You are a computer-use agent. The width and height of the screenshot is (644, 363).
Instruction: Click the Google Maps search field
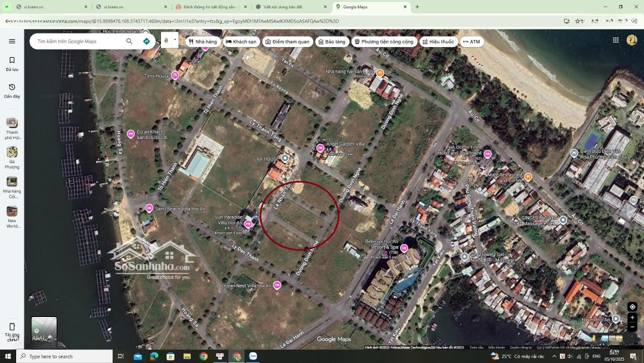pyautogui.click(x=78, y=41)
